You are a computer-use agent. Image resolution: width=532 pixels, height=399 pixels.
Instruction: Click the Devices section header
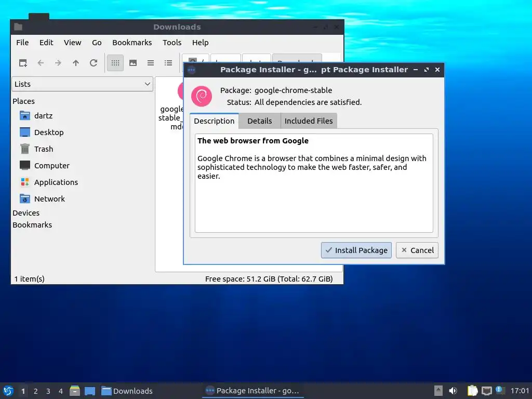(x=26, y=212)
